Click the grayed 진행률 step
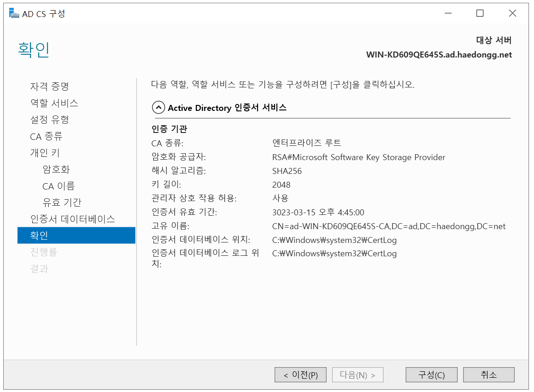This screenshot has width=534, height=392. point(43,252)
